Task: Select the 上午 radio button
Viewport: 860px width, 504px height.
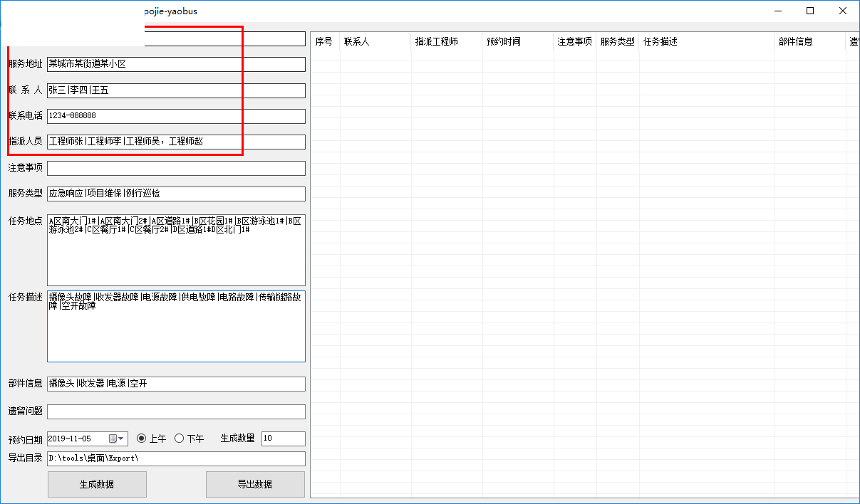Action: coord(141,439)
